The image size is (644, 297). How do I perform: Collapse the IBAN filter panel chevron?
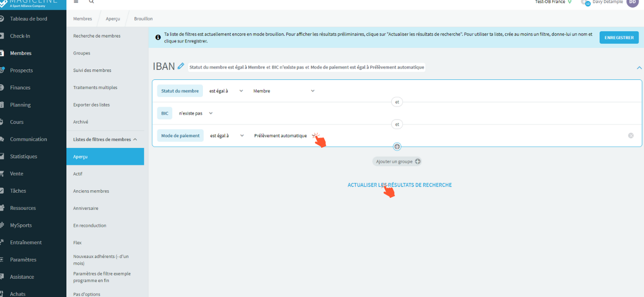click(x=639, y=68)
